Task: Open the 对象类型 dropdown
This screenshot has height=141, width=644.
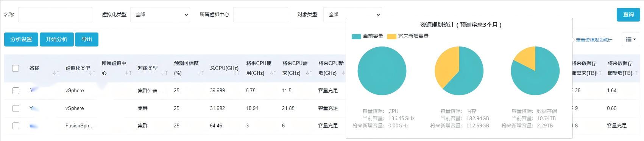Action: click(x=352, y=15)
